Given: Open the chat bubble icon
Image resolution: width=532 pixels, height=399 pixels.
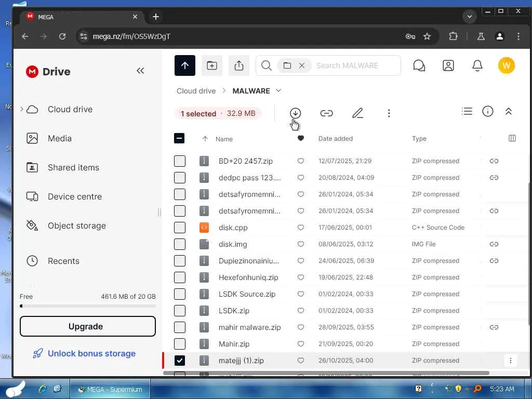Looking at the screenshot, I should pos(419,65).
